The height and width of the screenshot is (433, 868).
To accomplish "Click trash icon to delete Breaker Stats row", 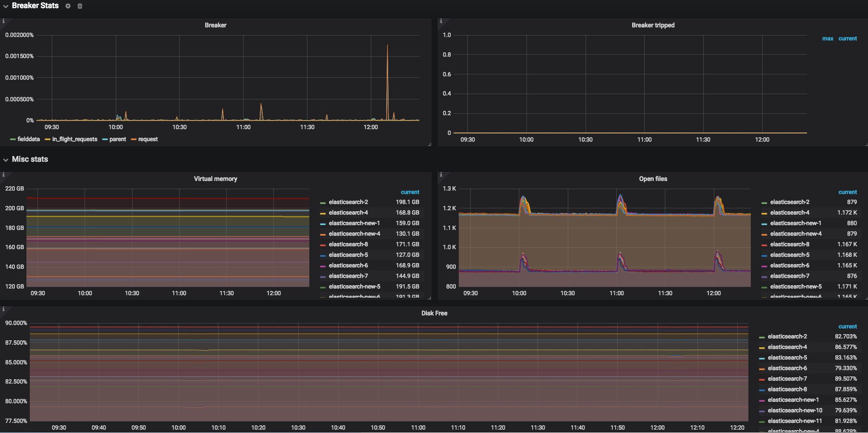I will pyautogui.click(x=80, y=6).
